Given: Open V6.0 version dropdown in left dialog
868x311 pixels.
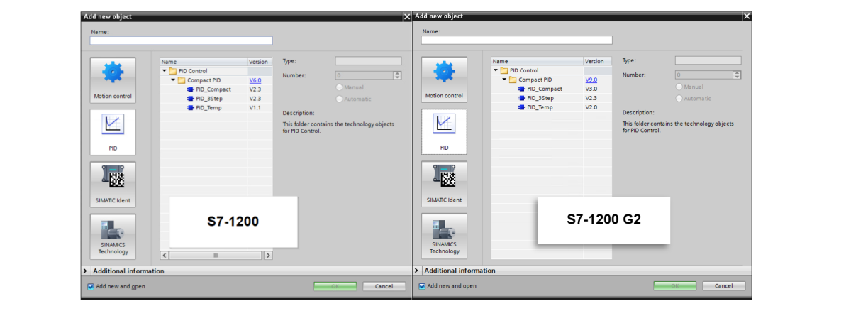Looking at the screenshot, I should (255, 80).
